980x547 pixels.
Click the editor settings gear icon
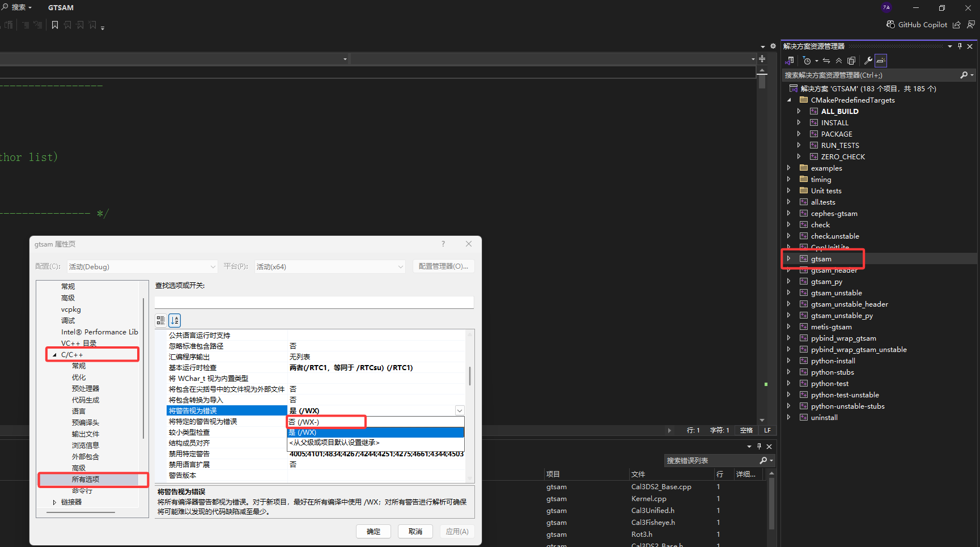tap(773, 46)
